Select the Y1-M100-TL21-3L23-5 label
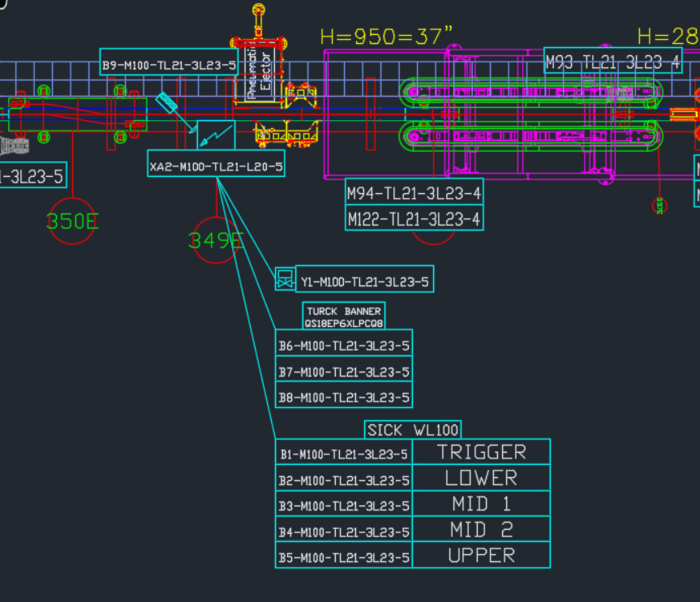This screenshot has height=602, width=700. [364, 279]
